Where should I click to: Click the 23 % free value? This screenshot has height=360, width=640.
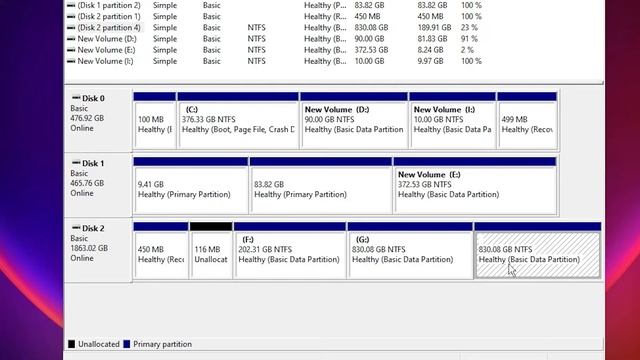pyautogui.click(x=469, y=28)
